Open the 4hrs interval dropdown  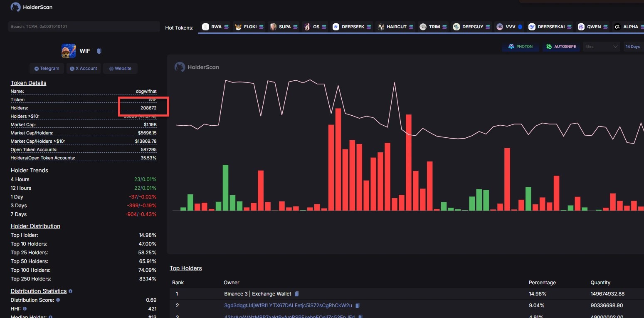tap(601, 47)
